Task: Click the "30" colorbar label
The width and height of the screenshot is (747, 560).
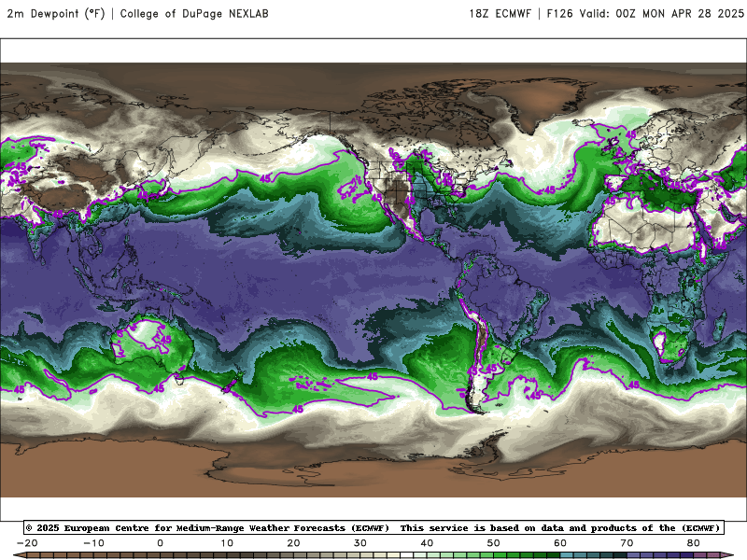Action: (360, 543)
